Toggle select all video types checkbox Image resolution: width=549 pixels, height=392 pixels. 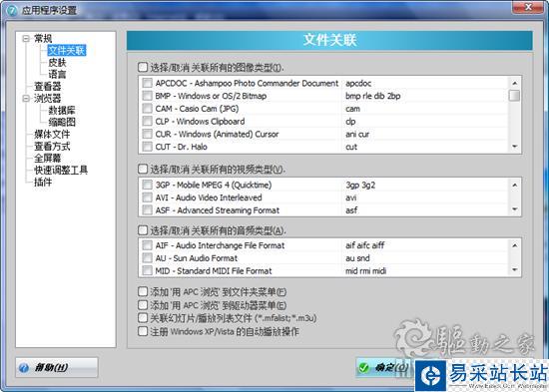pyautogui.click(x=143, y=169)
